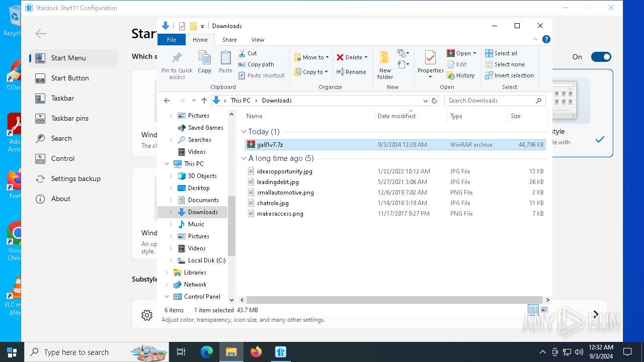
Task: Open Properties of selected file
Action: tap(430, 64)
